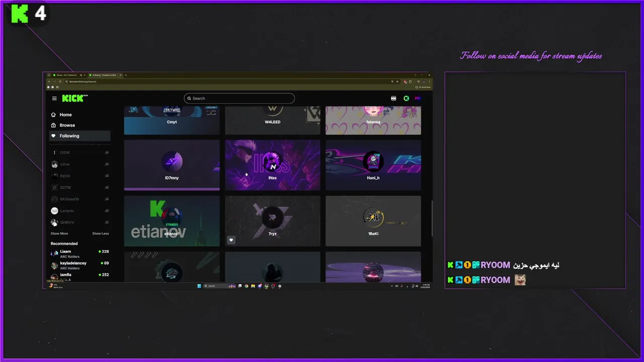644x362 pixels.
Task: Open recommended streamer iamRa
Action: point(79,277)
